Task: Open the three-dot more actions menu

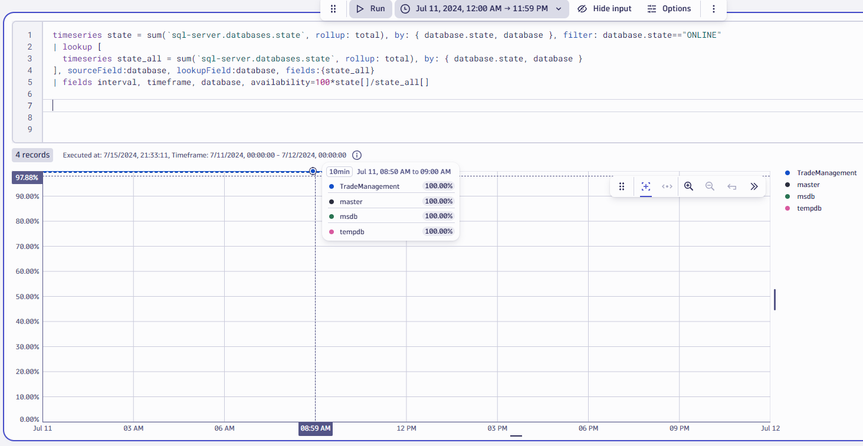Action: 713,9
